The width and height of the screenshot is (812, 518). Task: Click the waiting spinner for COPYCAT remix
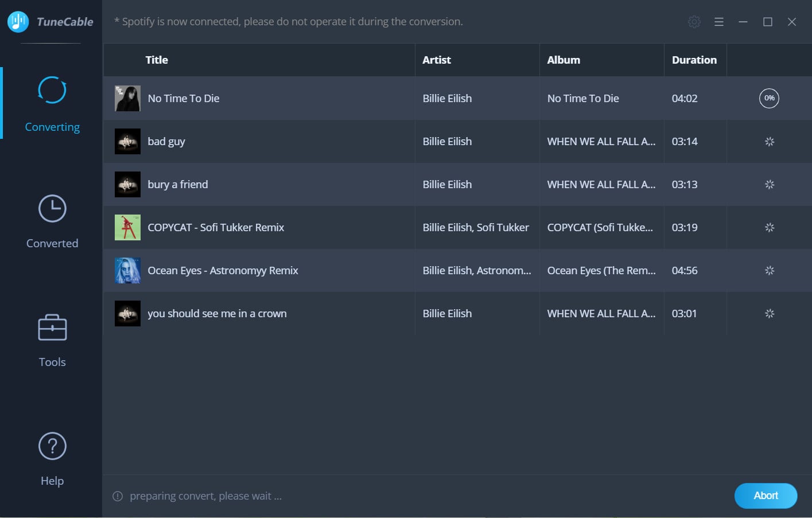tap(770, 228)
